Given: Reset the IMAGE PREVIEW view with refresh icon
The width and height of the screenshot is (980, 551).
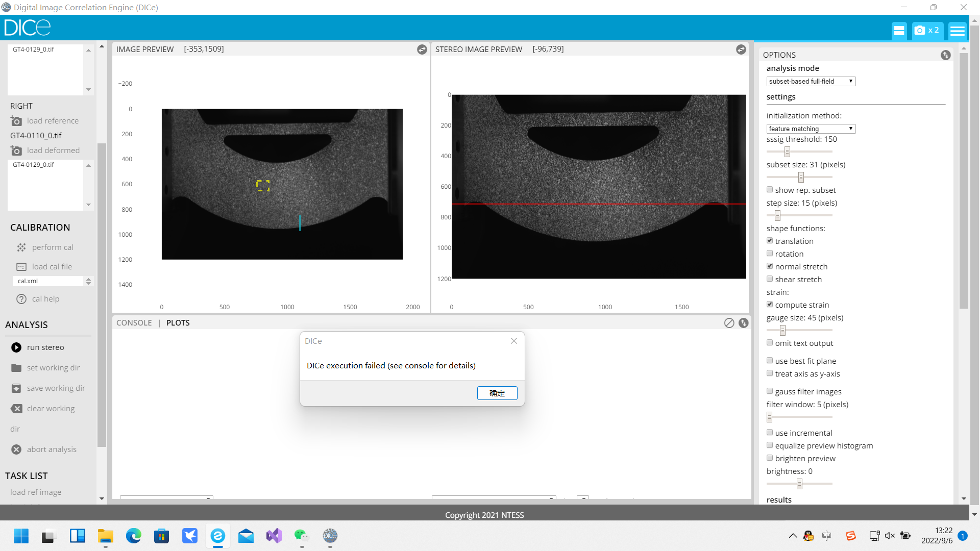Looking at the screenshot, I should (x=422, y=49).
